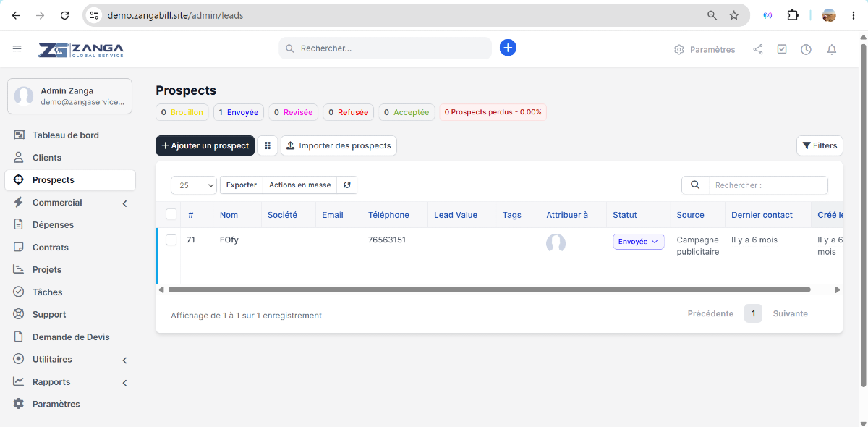Toggle the hamburger sidebar menu
The width and height of the screenshot is (868, 427).
(17, 49)
